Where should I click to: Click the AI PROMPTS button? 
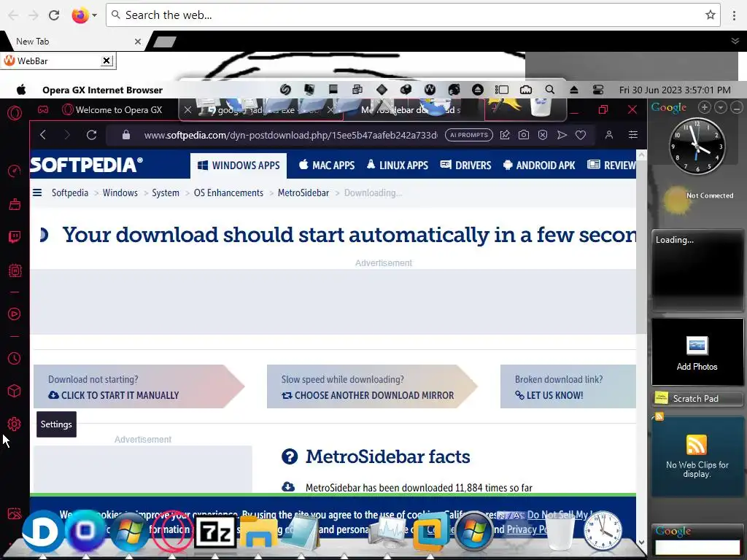pos(469,135)
